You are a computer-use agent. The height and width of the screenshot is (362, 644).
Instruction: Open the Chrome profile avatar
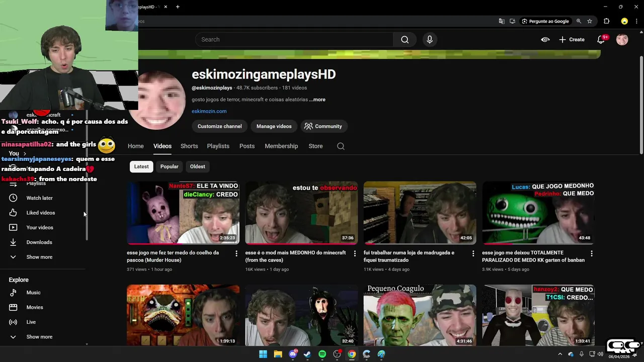624,21
